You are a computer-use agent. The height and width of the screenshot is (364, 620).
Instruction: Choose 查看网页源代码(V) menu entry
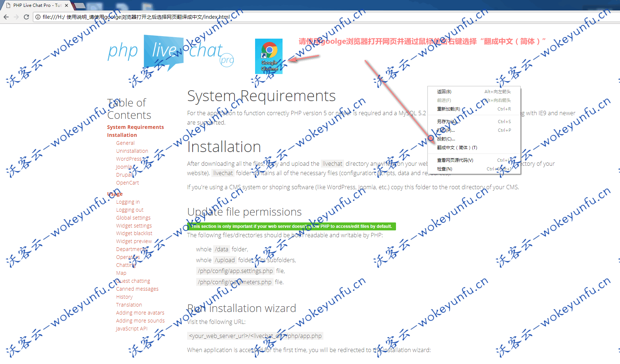474,160
